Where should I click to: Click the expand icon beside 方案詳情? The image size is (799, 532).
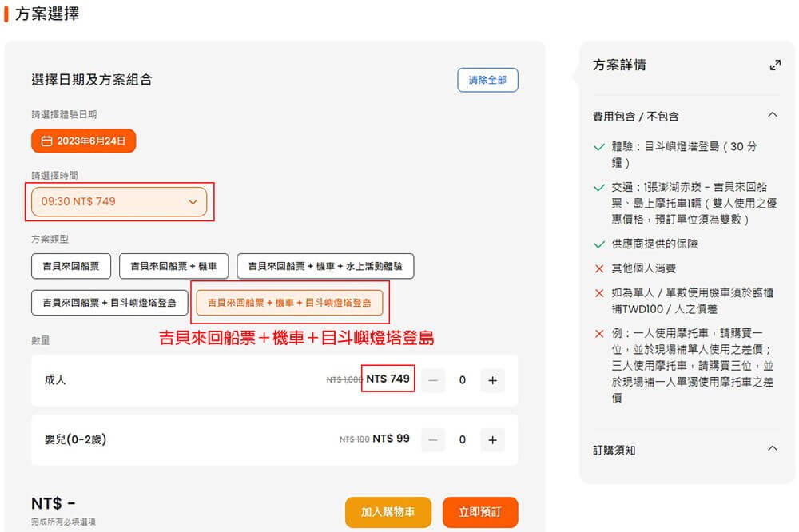tap(774, 66)
